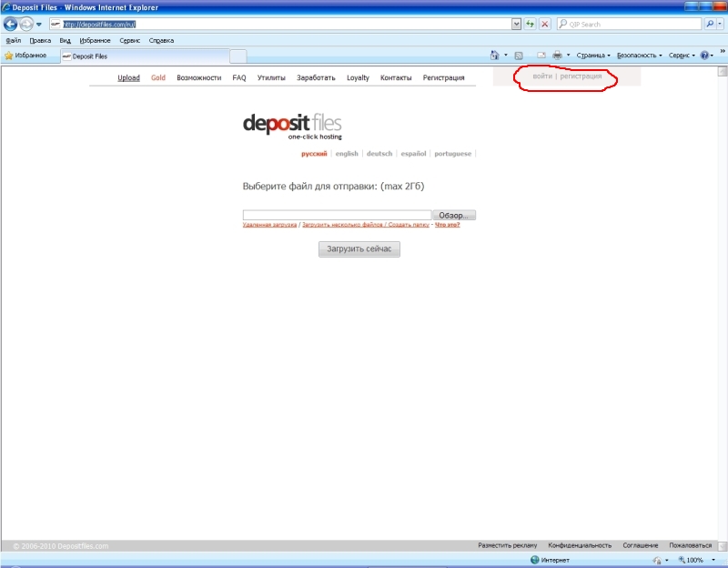
Task: Open the Страница toolbar dropdown
Action: [593, 56]
